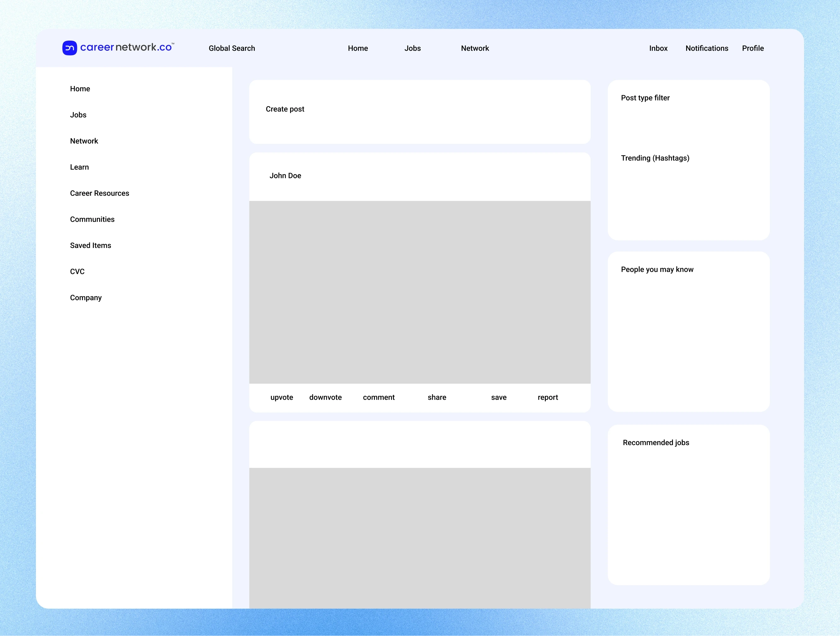View Notifications
The height and width of the screenshot is (636, 840).
pyautogui.click(x=707, y=48)
